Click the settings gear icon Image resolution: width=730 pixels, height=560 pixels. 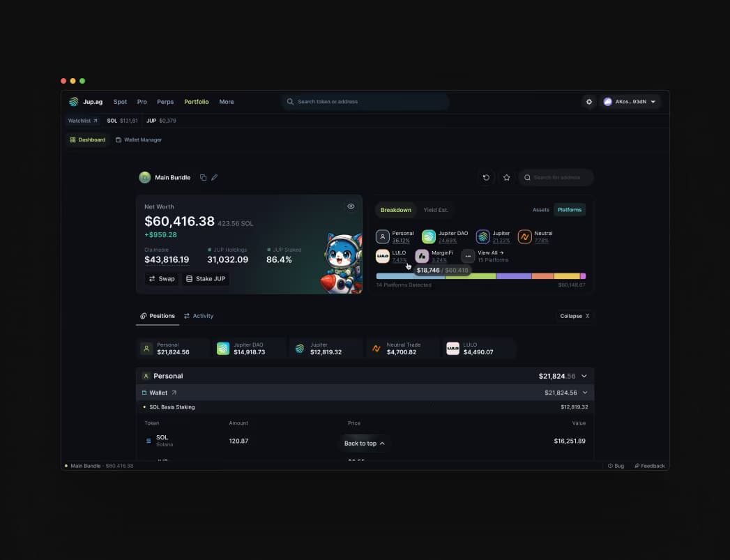[589, 102]
